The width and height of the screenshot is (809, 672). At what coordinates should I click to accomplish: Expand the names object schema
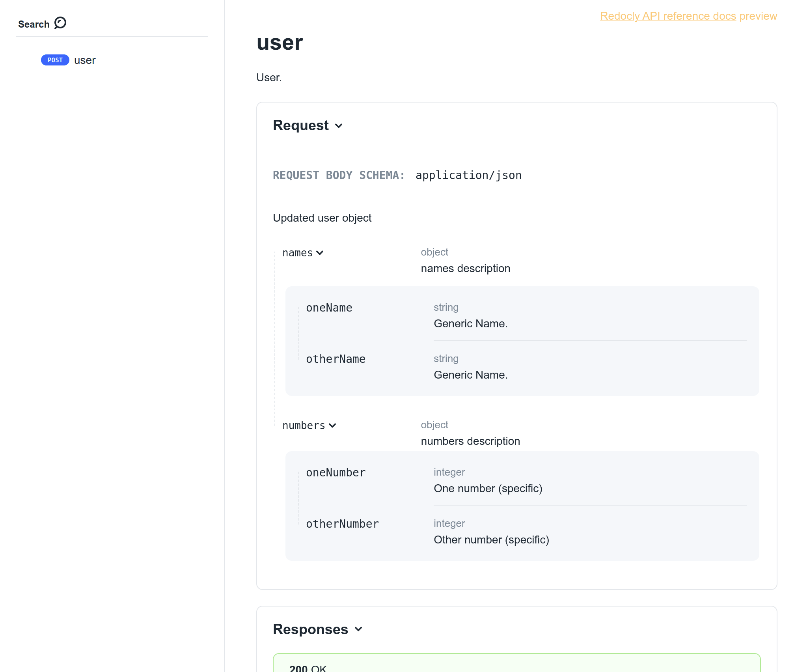tap(302, 252)
